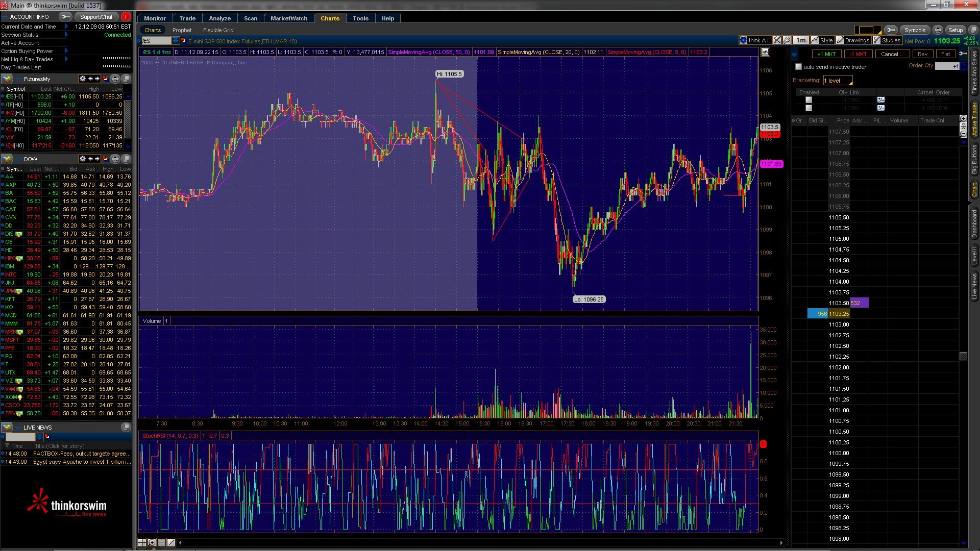Click the symbol link color icon beside /ES
The height and width of the screenshot is (551, 980).
(184, 41)
